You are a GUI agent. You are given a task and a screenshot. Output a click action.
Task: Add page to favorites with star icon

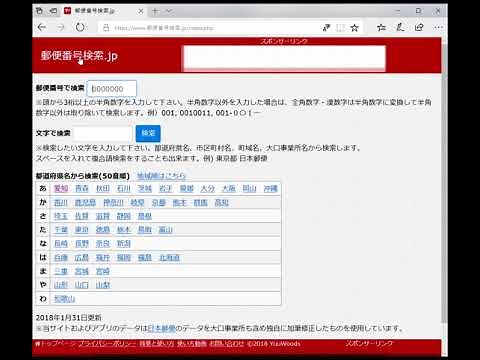coord(355,28)
